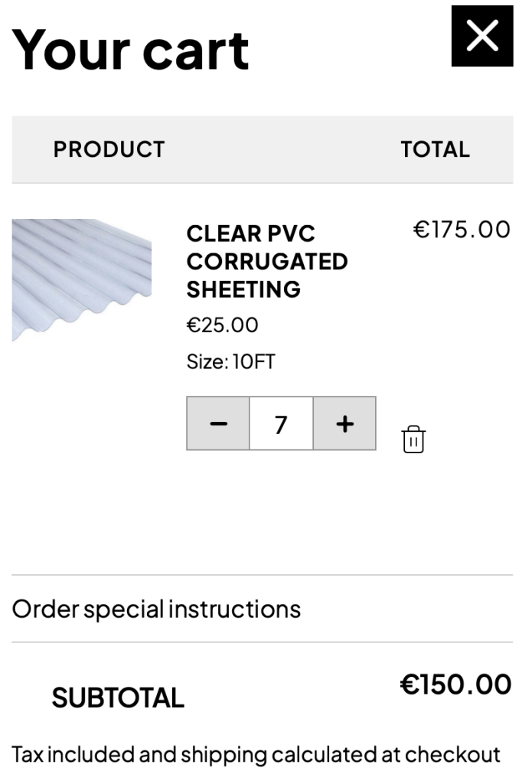Click the word CORRUGATED in the product title

pyautogui.click(x=267, y=262)
